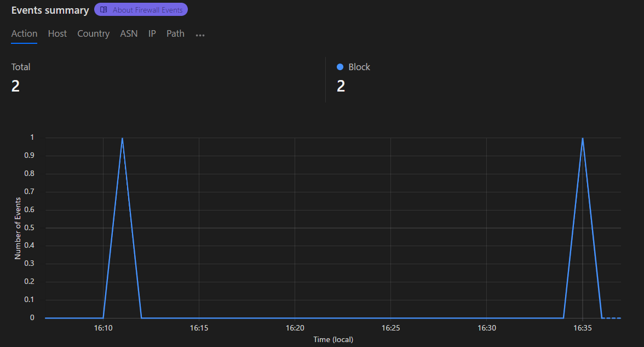
Task: Click the Number of Events axis title
Action: [x=18, y=228]
